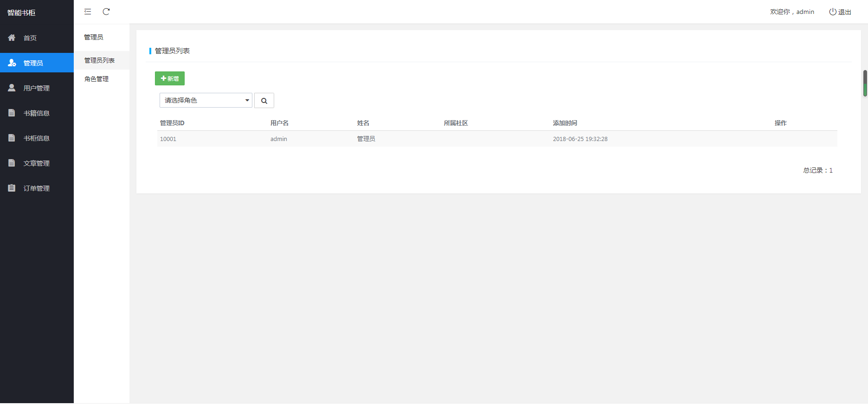The height and width of the screenshot is (405, 868).
Task: Collapse the sidebar with the menu icon
Action: pos(88,12)
